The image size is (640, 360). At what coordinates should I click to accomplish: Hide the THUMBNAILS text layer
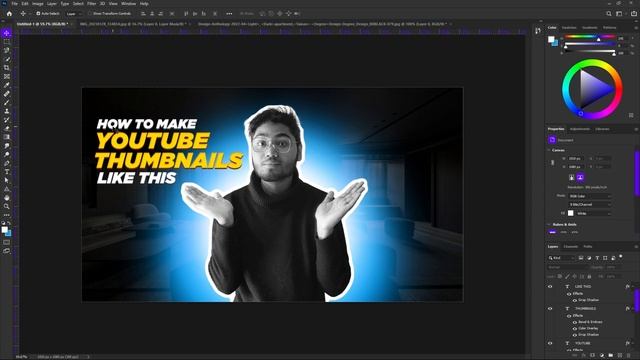click(550, 309)
